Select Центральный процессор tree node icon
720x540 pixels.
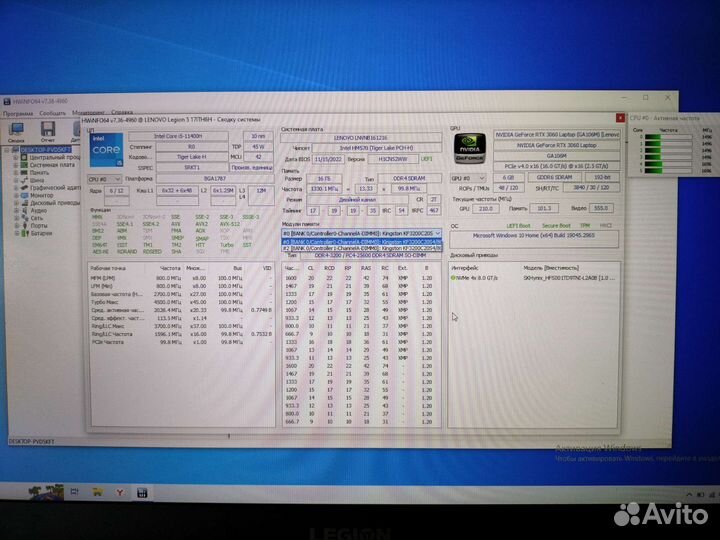24,158
